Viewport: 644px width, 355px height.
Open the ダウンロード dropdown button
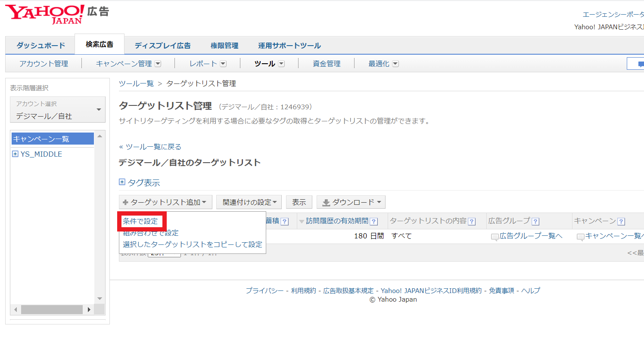[x=351, y=202]
